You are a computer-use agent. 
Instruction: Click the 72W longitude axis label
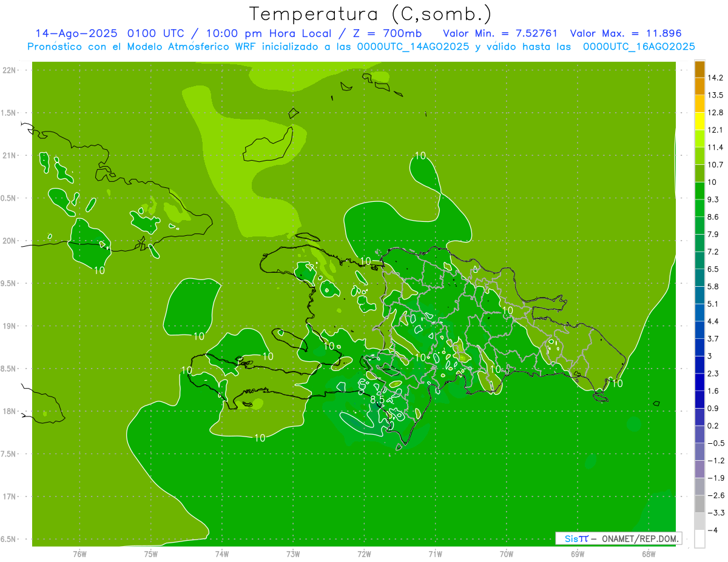364,554
